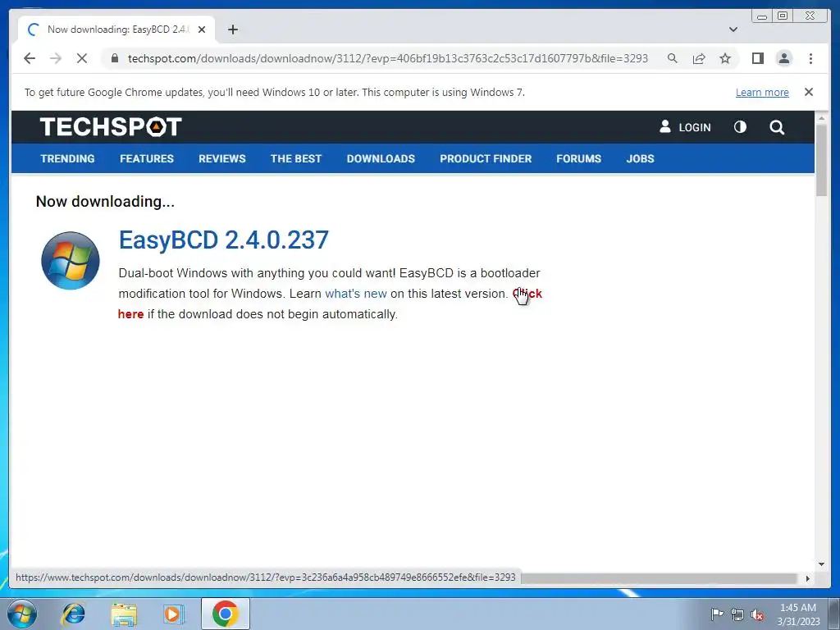The image size is (840, 630).
Task: Open the Action Center flag icon
Action: click(717, 614)
